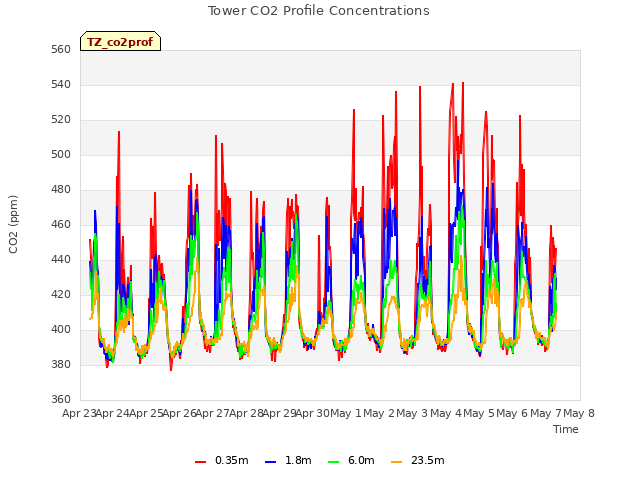Click the Apr 29 x-axis date label
640x480 pixels.
click(x=280, y=413)
